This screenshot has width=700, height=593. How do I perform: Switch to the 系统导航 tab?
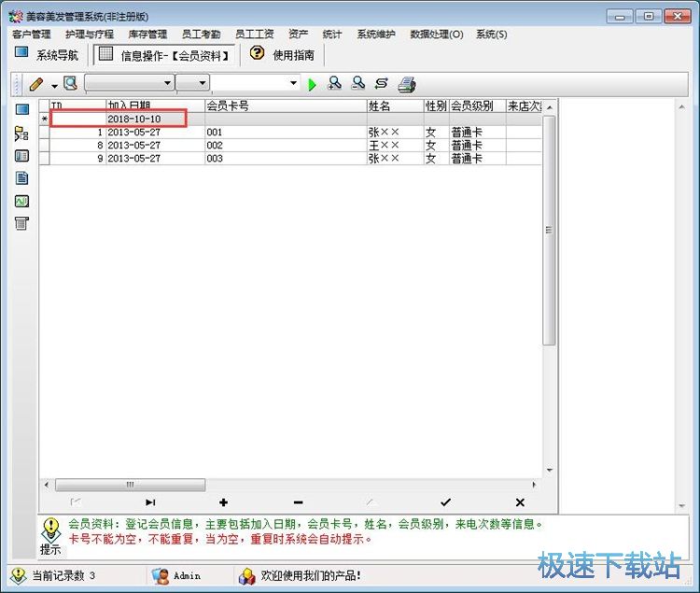[x=47, y=54]
